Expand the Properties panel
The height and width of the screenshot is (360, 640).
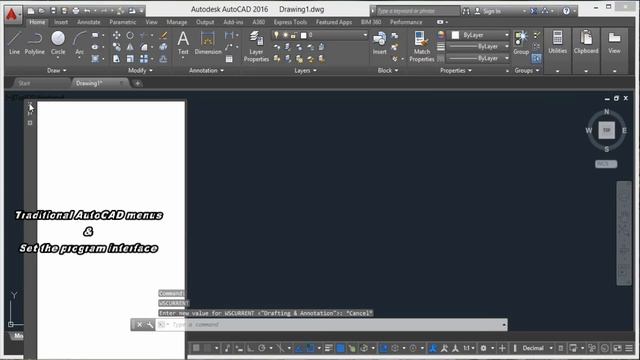pyautogui.click(x=456, y=71)
